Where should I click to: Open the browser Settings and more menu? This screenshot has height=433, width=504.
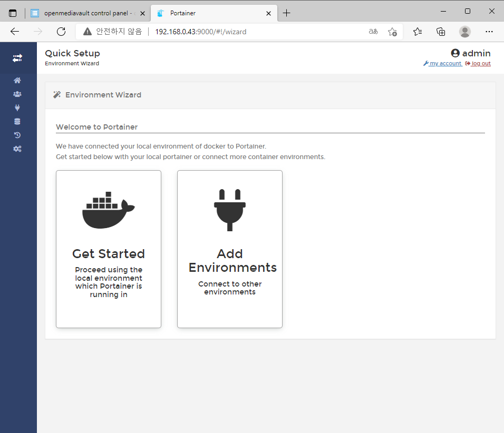click(x=489, y=32)
